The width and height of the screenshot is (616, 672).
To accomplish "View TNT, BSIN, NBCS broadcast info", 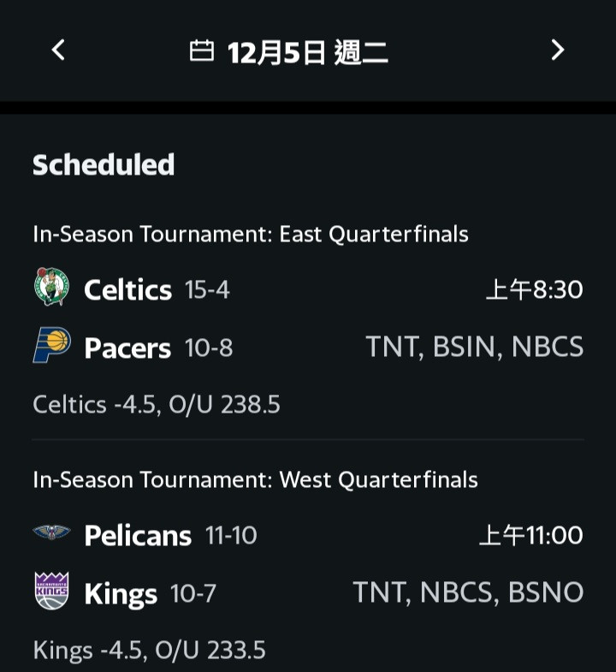I will point(475,347).
